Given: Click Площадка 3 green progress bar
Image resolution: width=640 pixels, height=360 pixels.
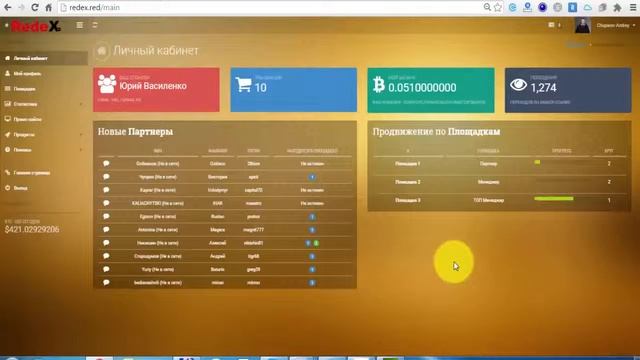Looking at the screenshot, I should point(554,199).
